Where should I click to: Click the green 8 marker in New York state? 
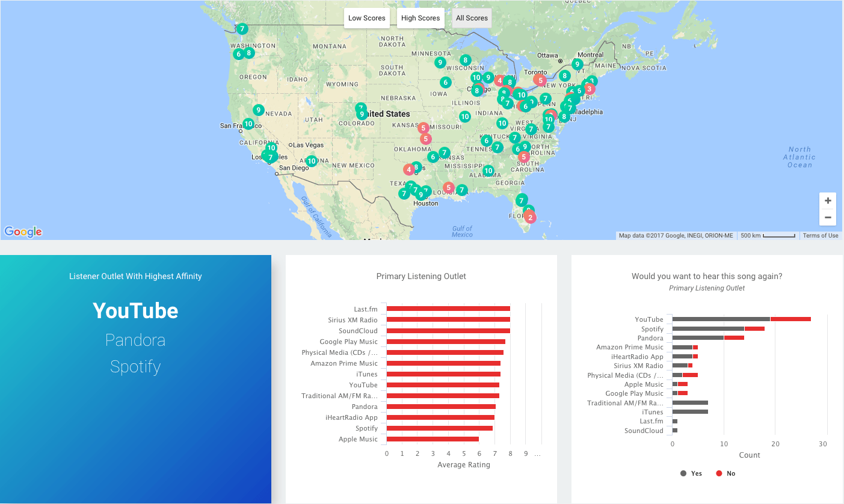[564, 76]
